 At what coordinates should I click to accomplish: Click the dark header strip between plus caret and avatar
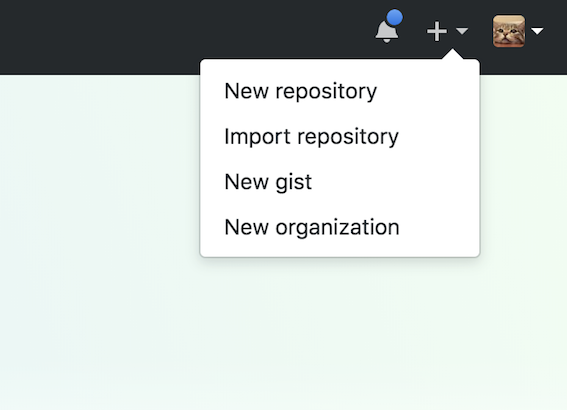click(481, 31)
